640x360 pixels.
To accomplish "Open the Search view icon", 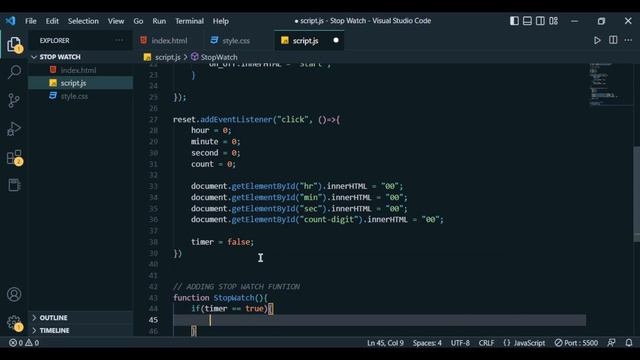I will pyautogui.click(x=14, y=72).
